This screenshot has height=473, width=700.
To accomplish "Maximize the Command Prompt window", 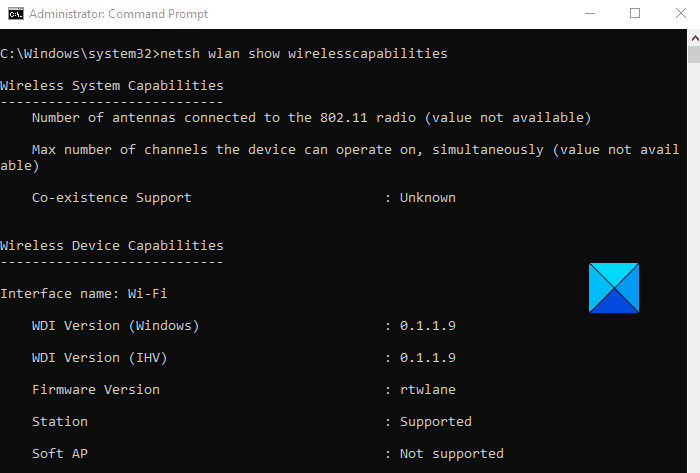I will click(x=634, y=13).
